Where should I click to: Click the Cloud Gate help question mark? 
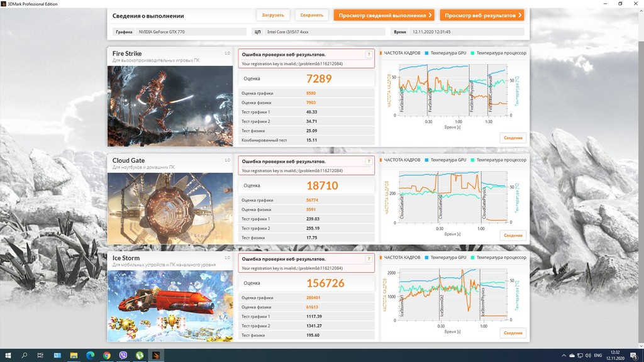click(x=369, y=162)
